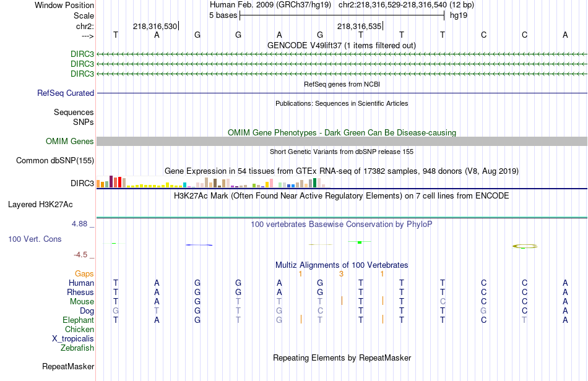Click the 'RefSeq Curated' track label
Image resolution: width=588 pixels, height=381 pixels.
66,93
